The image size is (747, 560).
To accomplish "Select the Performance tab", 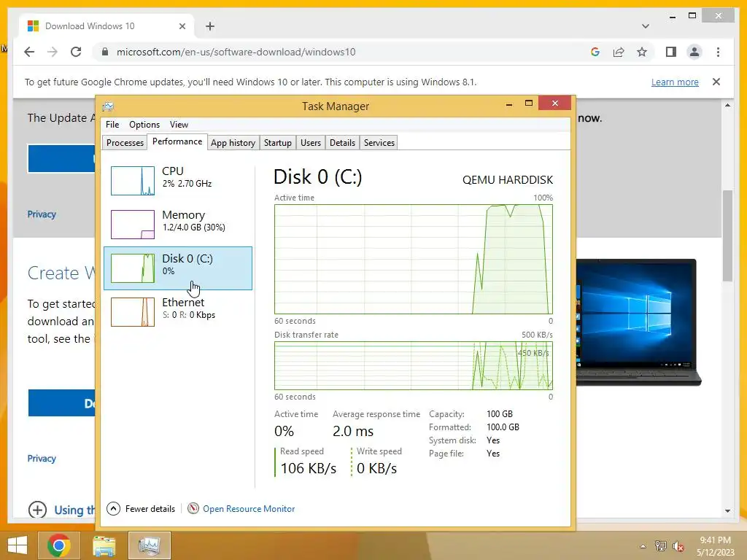I will pos(177,141).
